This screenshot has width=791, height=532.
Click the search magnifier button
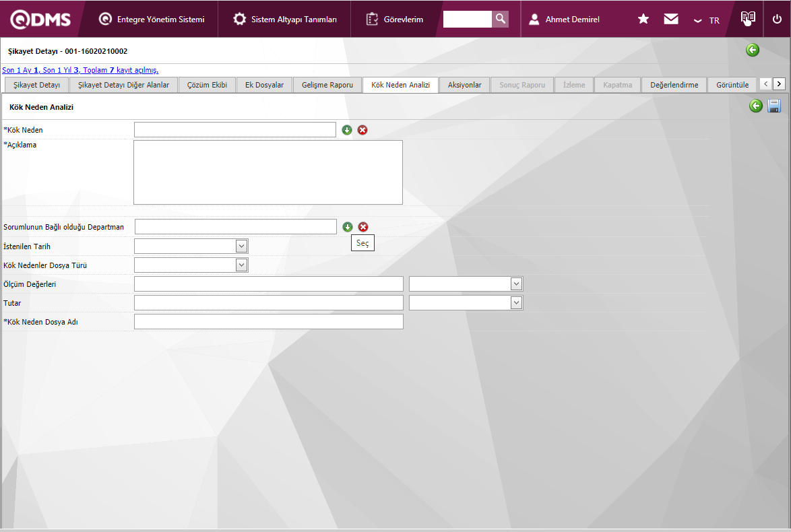click(501, 19)
